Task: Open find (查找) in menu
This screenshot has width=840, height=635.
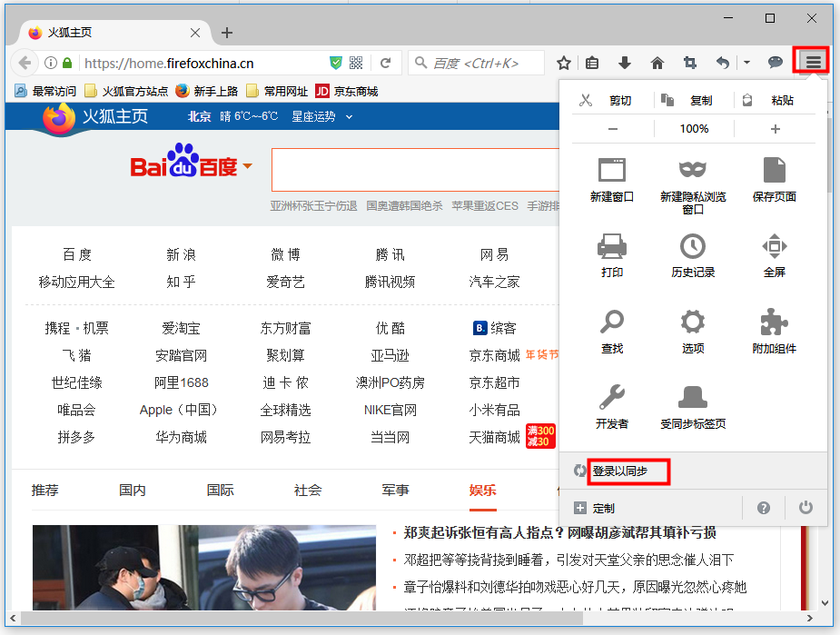Action: [x=612, y=332]
